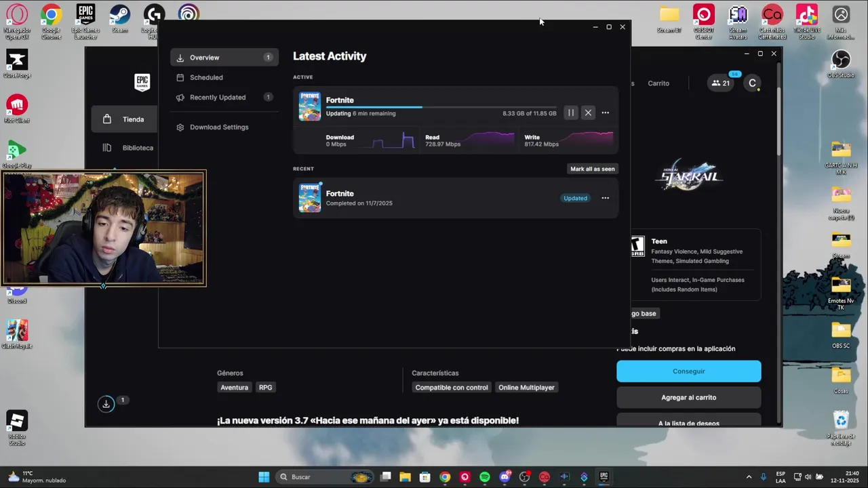868x488 pixels.
Task: Open the account menu with the C avatar
Action: [752, 83]
